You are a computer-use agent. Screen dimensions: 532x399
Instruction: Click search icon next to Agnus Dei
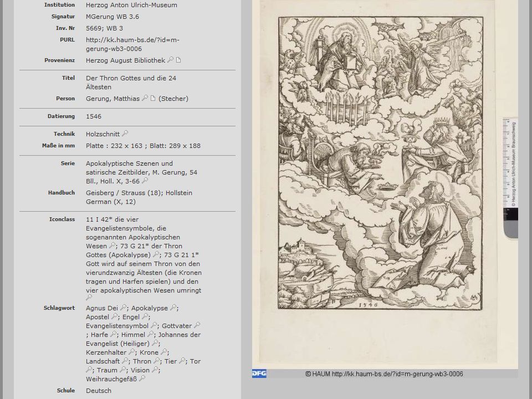124,308
